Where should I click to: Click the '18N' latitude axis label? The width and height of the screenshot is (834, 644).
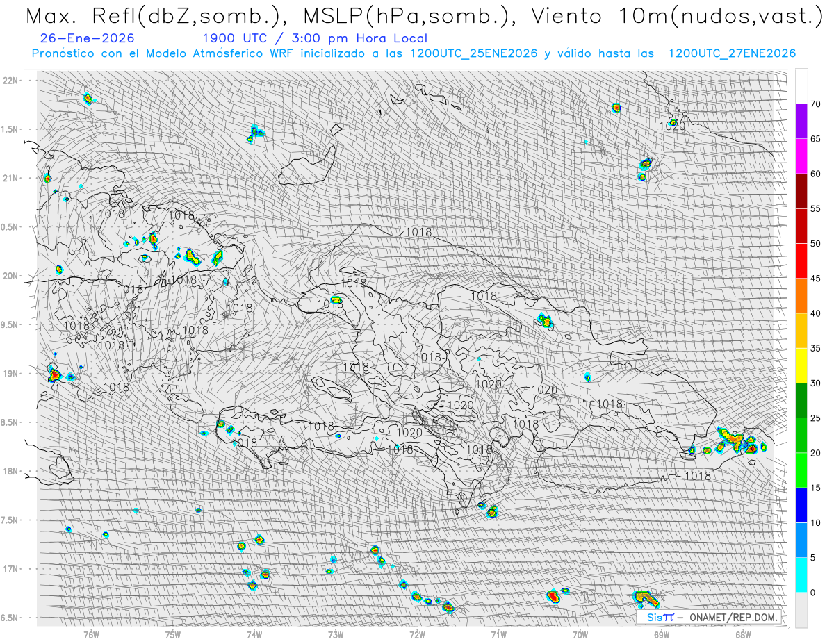point(11,471)
